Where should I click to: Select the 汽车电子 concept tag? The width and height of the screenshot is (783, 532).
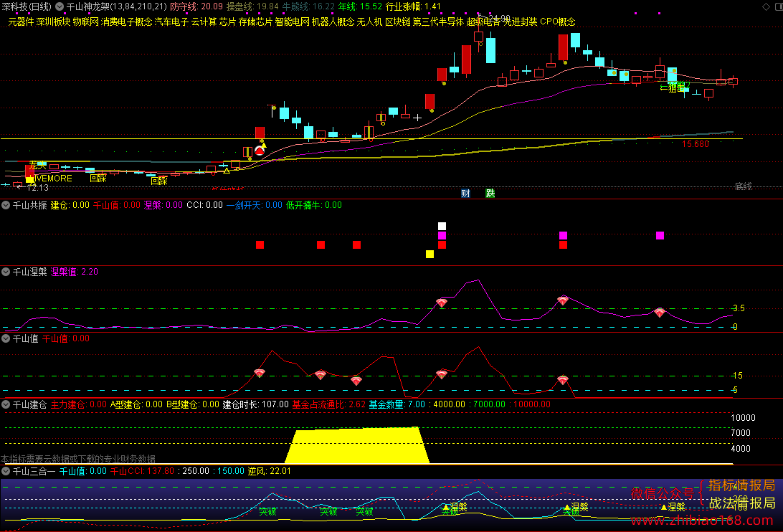[x=171, y=22]
